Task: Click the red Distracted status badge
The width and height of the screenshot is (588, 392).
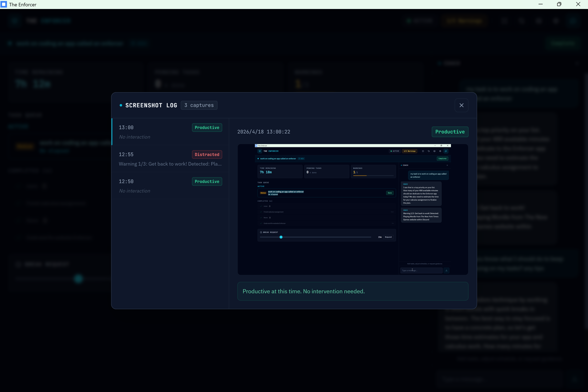Action: point(206,155)
